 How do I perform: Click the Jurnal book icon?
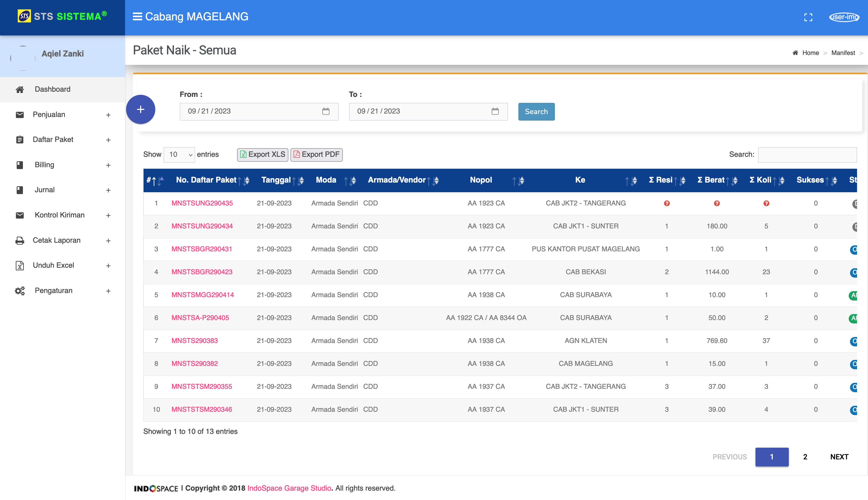pos(20,190)
